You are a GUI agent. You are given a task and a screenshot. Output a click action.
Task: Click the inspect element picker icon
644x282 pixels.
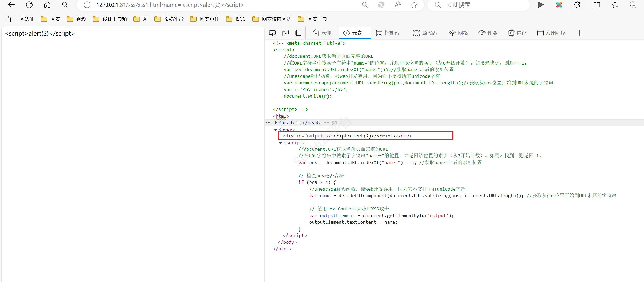[272, 33]
